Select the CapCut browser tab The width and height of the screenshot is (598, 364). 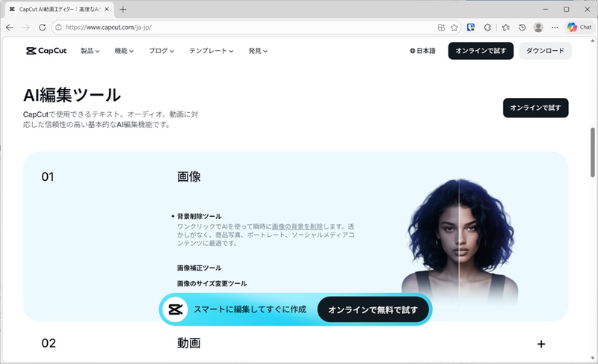[x=60, y=10]
